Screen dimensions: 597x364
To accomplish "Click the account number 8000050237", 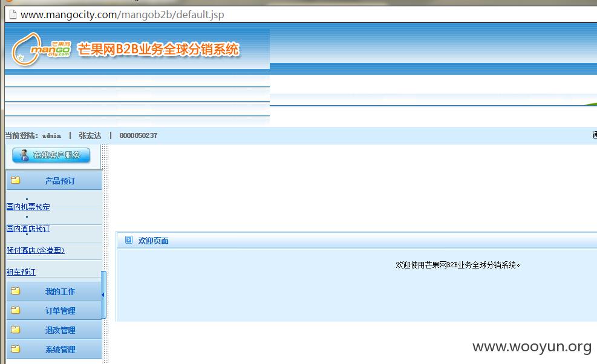I will pos(138,135).
